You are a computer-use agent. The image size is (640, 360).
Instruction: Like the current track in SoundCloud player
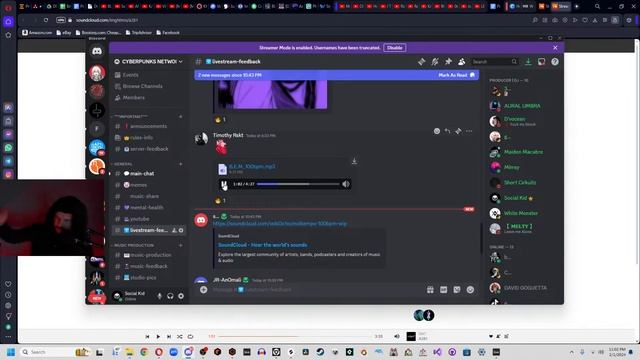[491, 336]
